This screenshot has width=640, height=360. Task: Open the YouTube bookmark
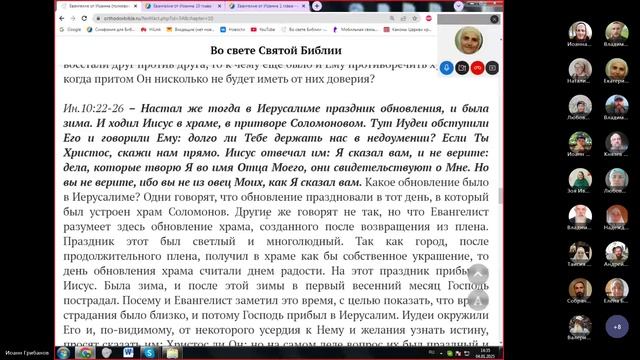point(263,29)
